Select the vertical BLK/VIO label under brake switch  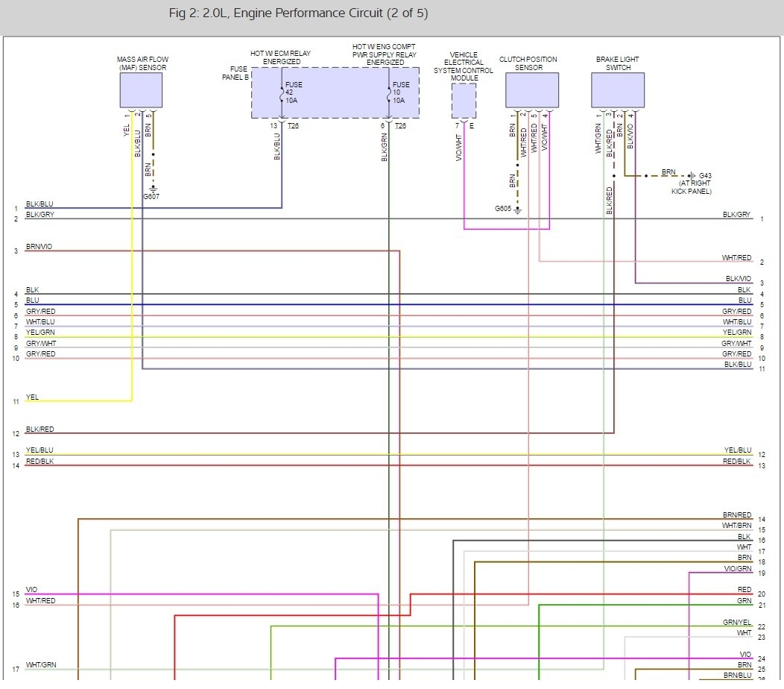630,136
